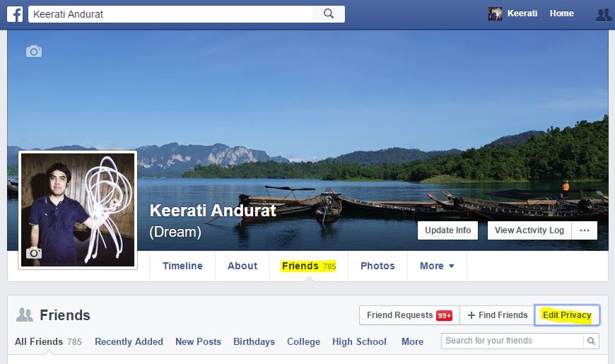The image size is (615, 364).
Task: Open the About tab
Action: click(242, 266)
